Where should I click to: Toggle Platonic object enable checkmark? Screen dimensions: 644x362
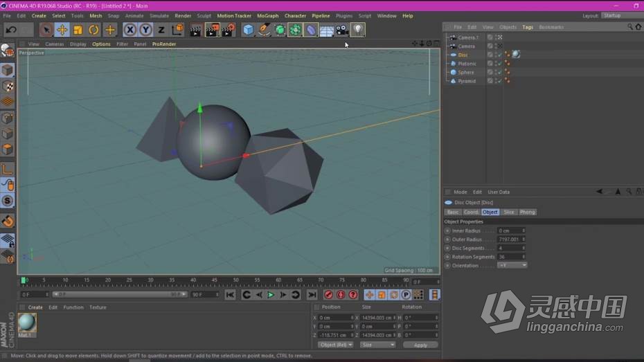pos(500,63)
